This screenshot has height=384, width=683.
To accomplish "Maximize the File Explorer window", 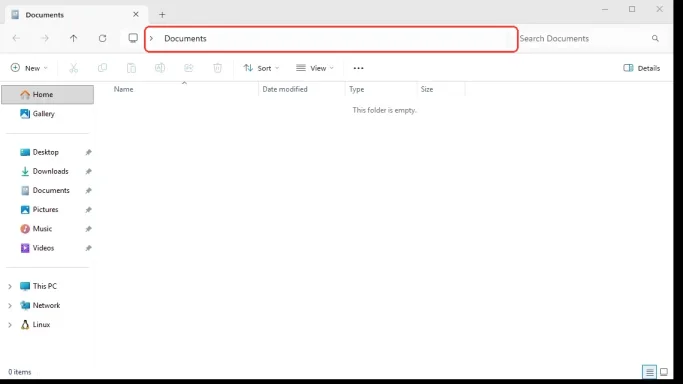I will coord(632,9).
